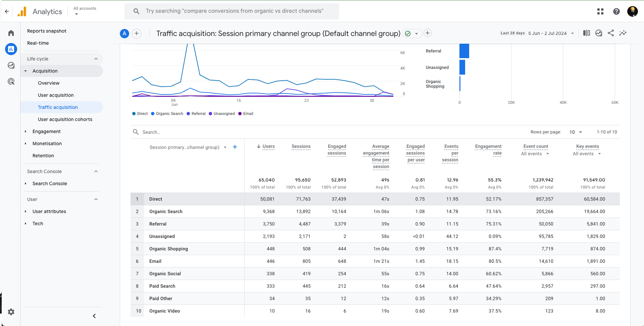Collapse the reports navigation panel
The height and width of the screenshot is (326, 644).
pos(94,316)
